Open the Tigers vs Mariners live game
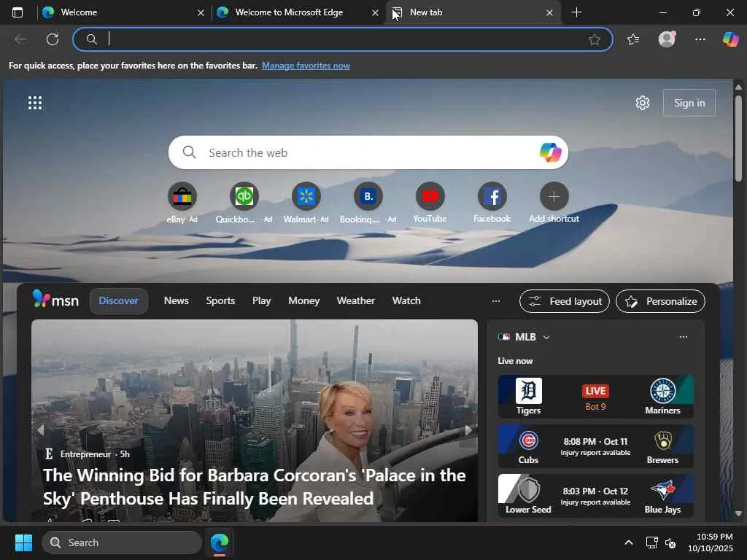 pos(595,396)
